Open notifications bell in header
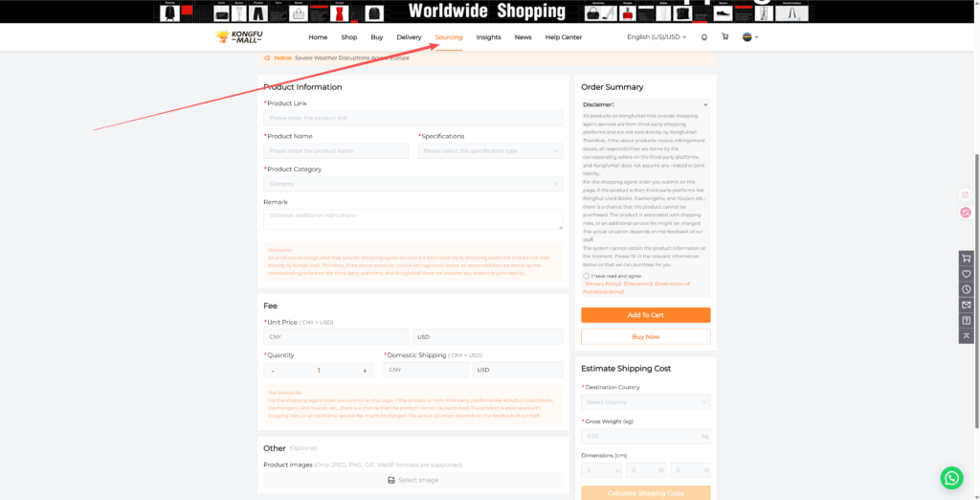980x500 pixels. [x=704, y=37]
